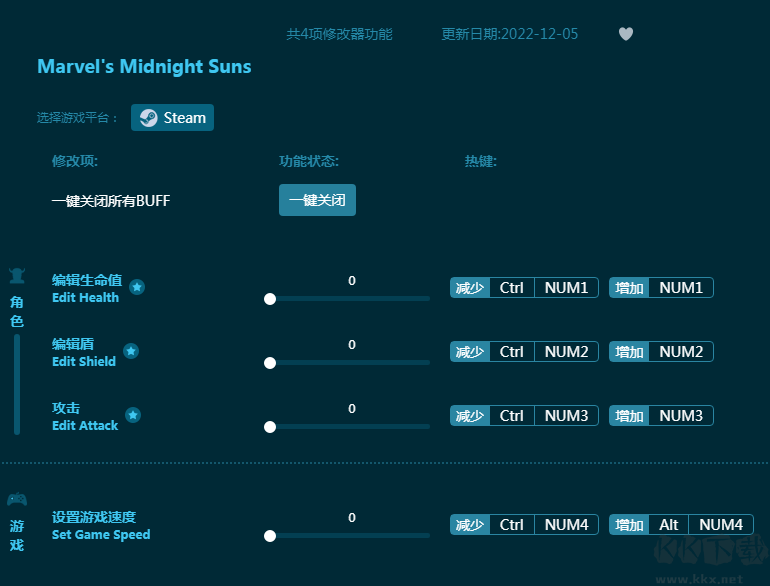The image size is (770, 586).
Task: Click the left sidebar vertical scrollbar
Action: tap(17, 385)
